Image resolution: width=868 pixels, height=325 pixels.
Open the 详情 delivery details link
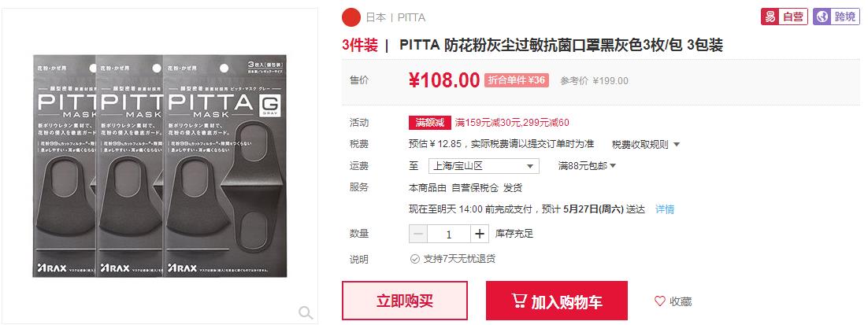(665, 209)
